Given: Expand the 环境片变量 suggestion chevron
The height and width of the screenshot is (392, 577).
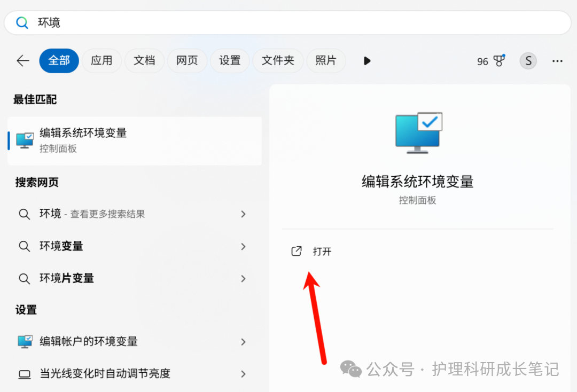Looking at the screenshot, I should click(x=243, y=279).
